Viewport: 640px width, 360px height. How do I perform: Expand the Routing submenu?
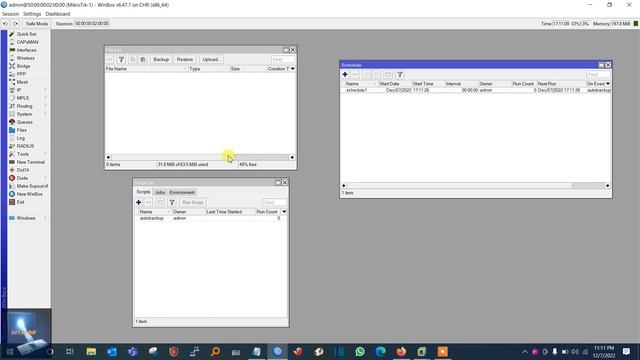tap(24, 106)
